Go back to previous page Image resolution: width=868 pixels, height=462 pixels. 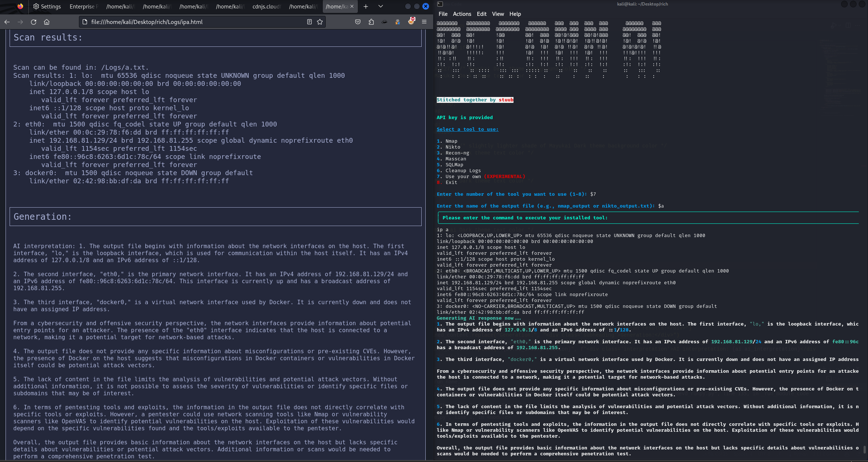(7, 22)
